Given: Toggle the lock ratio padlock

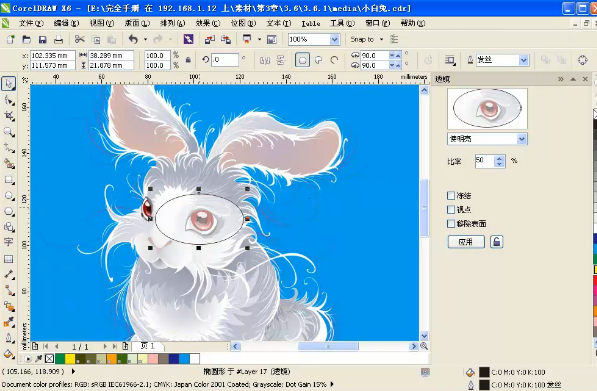Looking at the screenshot, I should coord(188,60).
